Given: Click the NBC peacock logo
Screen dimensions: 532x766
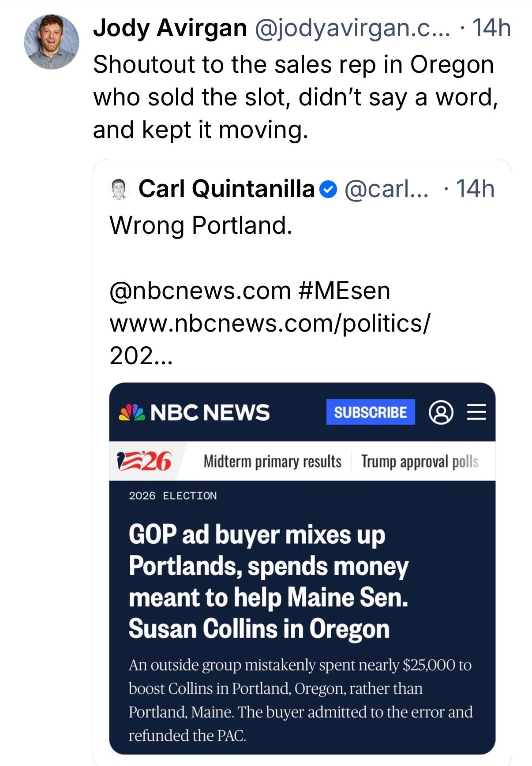Looking at the screenshot, I should (x=131, y=412).
